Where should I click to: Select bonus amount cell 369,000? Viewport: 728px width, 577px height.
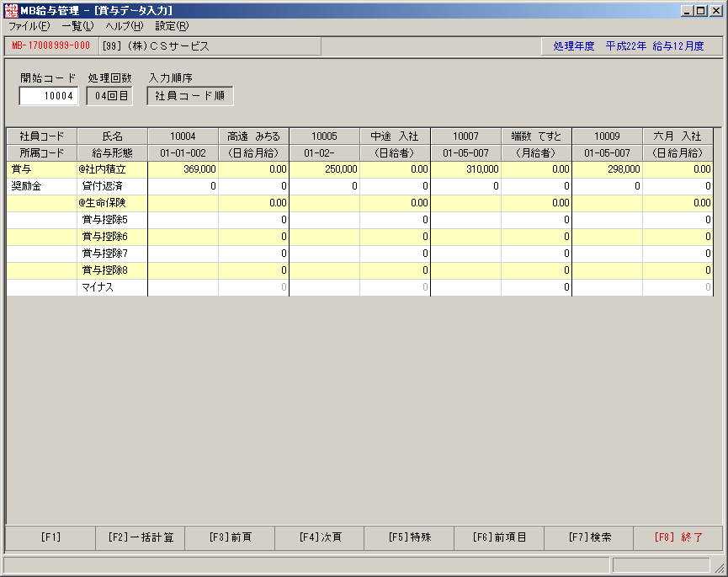point(183,169)
